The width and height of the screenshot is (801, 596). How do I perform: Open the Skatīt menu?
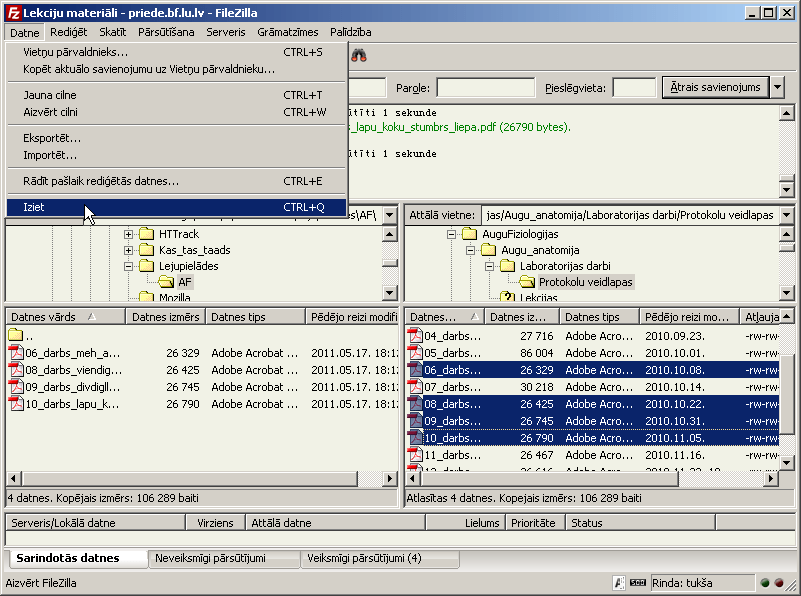pyautogui.click(x=112, y=32)
